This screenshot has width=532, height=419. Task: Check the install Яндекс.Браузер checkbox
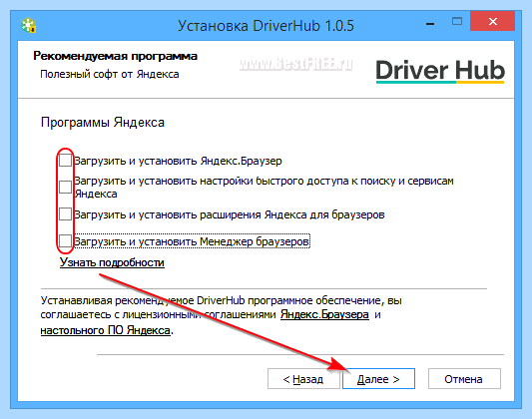pyautogui.click(x=65, y=160)
